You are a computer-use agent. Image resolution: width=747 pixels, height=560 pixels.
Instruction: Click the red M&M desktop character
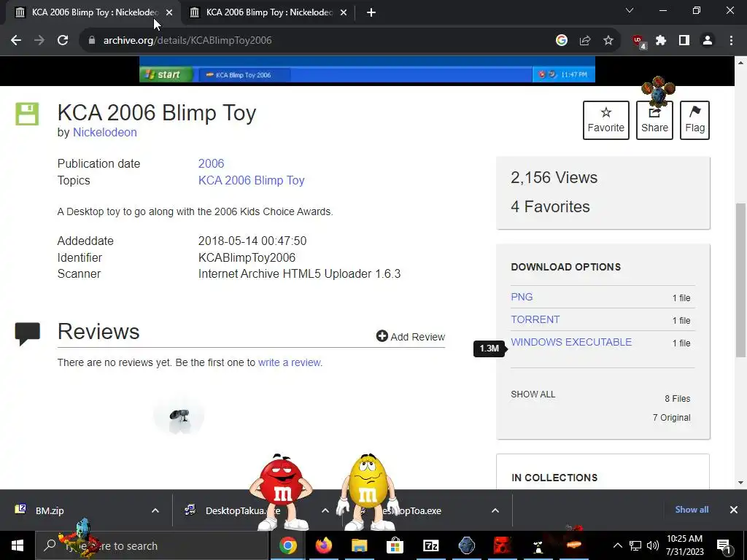pos(281,491)
